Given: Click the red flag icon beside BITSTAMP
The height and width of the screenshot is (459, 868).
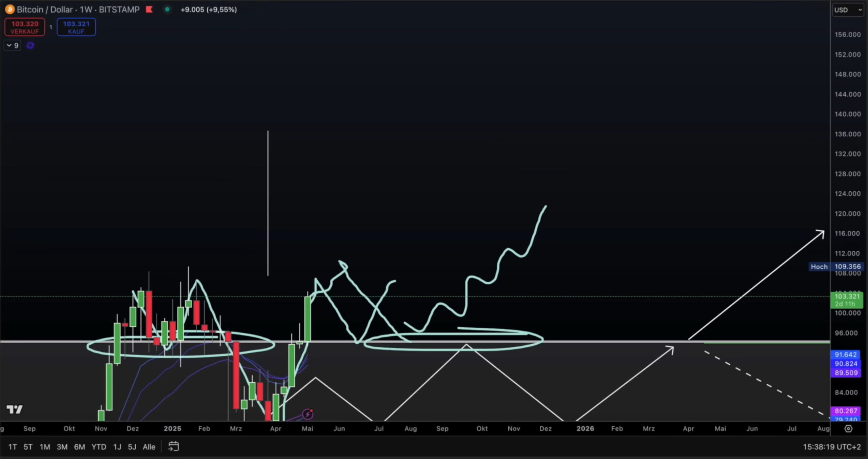Looking at the screenshot, I should click(149, 9).
